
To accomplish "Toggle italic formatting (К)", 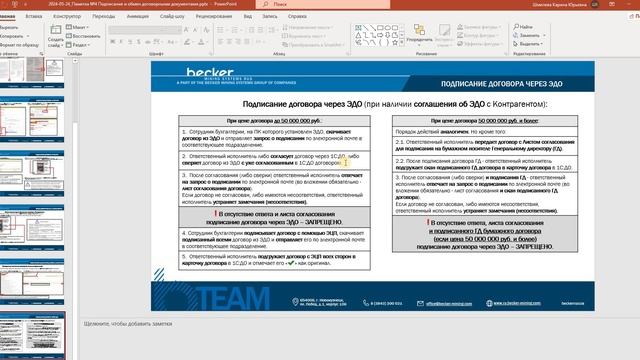I will 121,42.
